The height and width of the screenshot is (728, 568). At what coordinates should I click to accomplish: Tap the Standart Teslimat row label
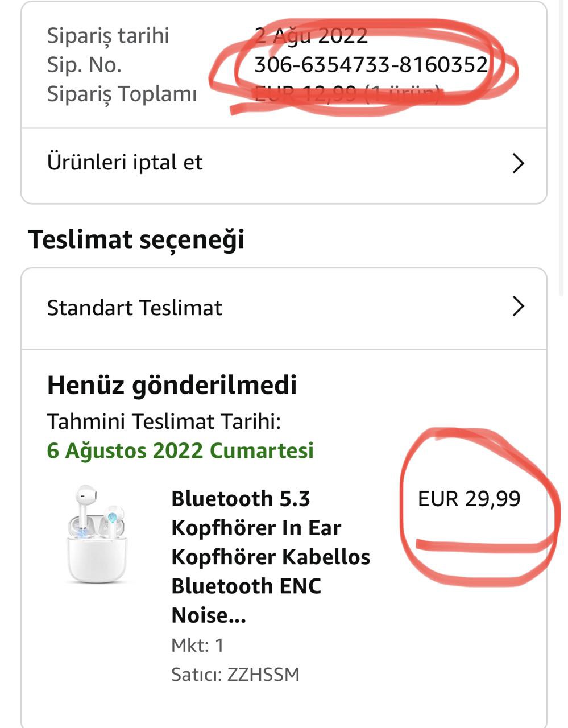pos(134,308)
